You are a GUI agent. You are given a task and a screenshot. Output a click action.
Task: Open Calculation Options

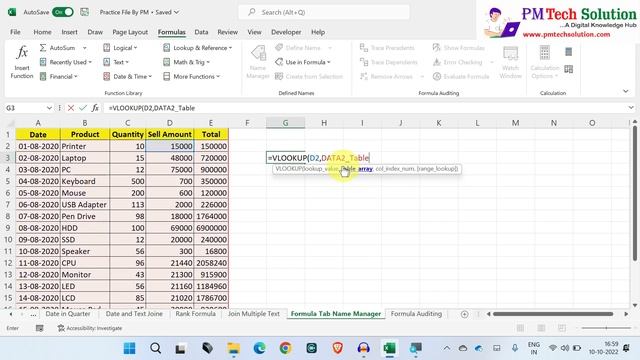(544, 62)
